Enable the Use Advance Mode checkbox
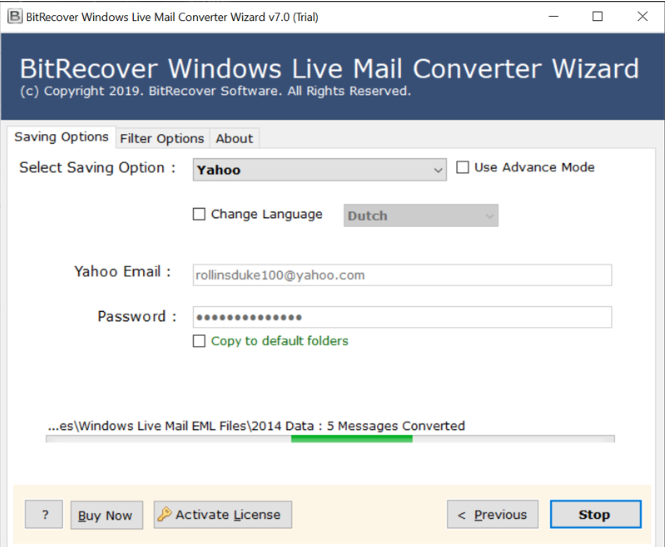This screenshot has height=547, width=666. 463,168
